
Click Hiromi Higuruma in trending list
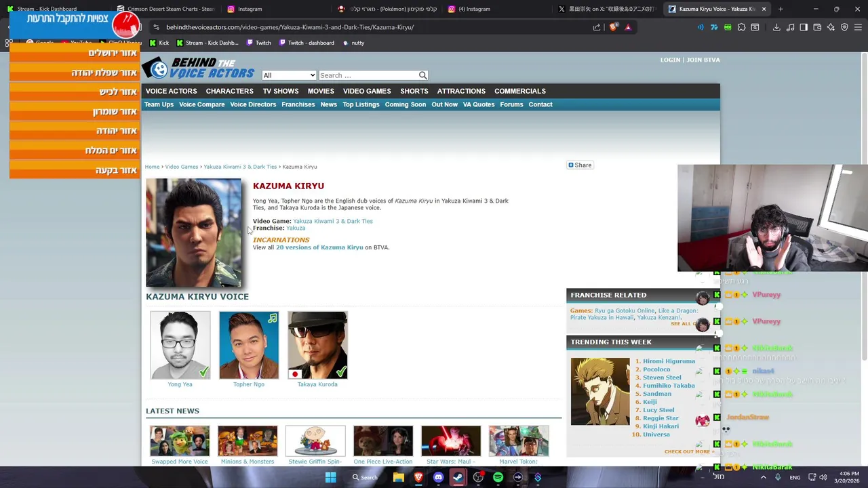click(669, 361)
